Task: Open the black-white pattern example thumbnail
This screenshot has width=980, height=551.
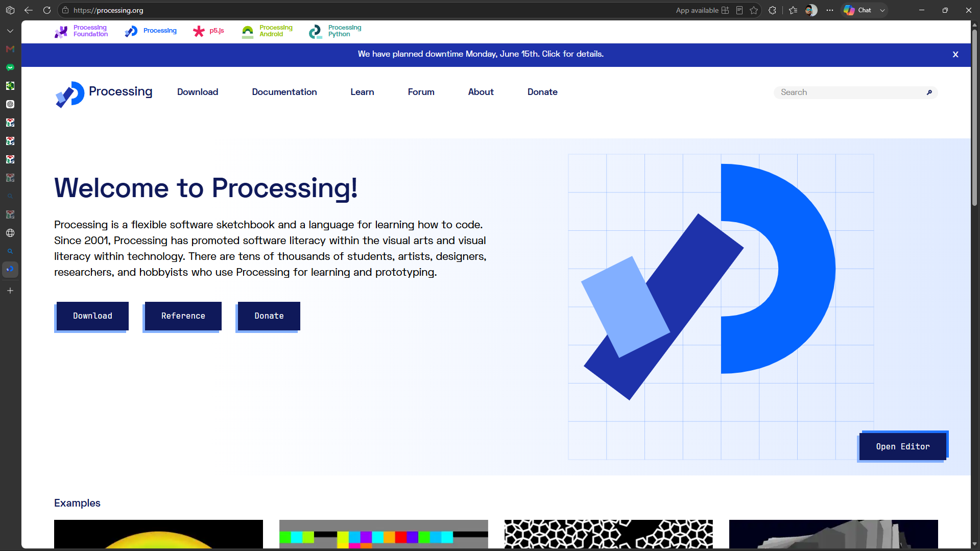Action: click(x=609, y=534)
